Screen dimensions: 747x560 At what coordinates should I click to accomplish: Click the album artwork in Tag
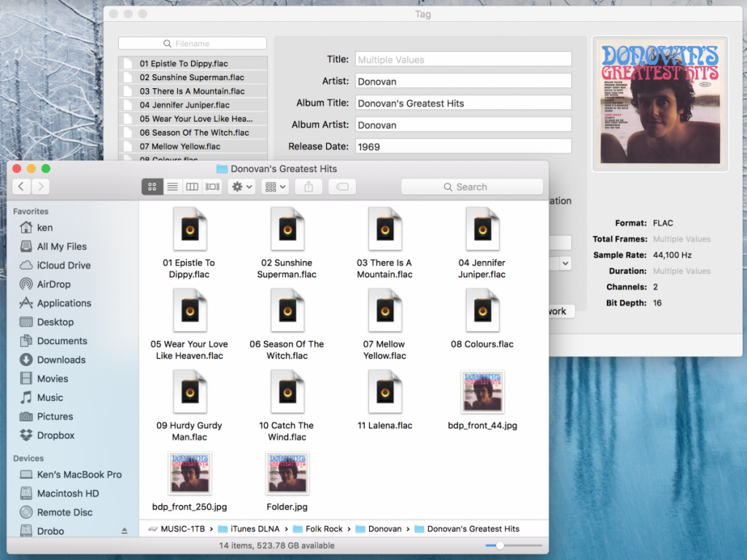(659, 104)
